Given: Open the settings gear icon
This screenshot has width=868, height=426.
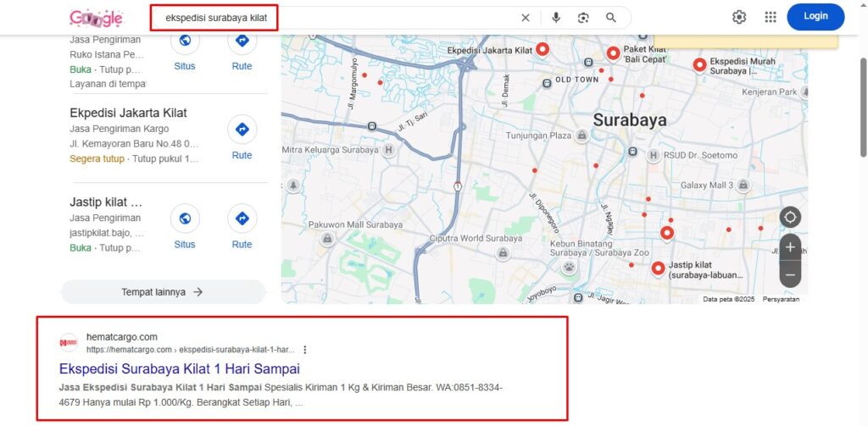Looking at the screenshot, I should [x=739, y=17].
